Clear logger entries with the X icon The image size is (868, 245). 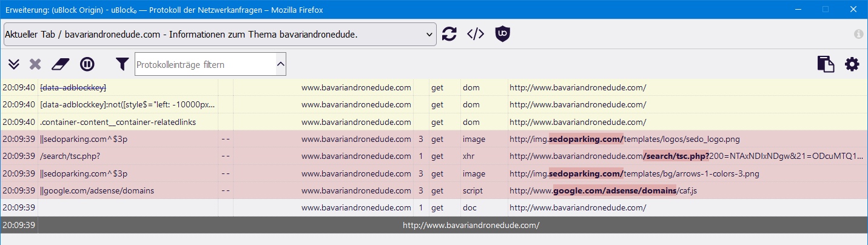coord(36,64)
